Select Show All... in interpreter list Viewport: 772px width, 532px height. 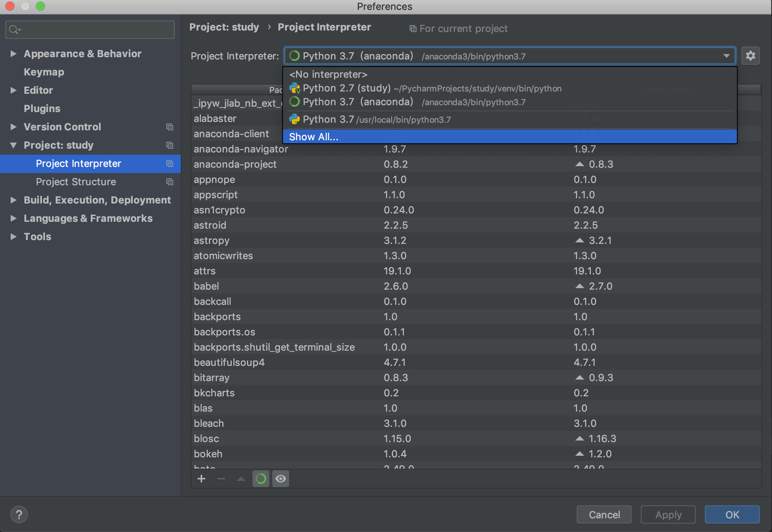(x=314, y=137)
